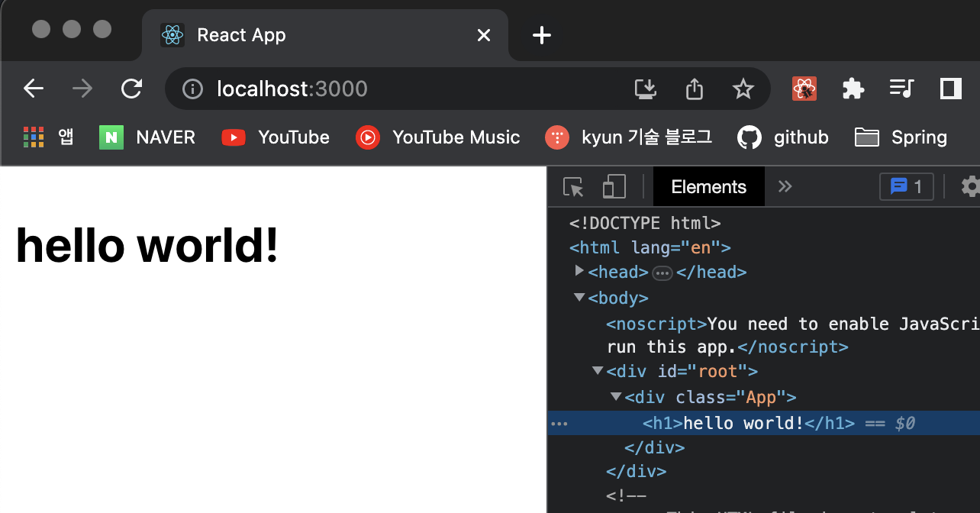Screen dimensions: 980x513
Task: Share this page icon in address bar
Action: pos(694,89)
